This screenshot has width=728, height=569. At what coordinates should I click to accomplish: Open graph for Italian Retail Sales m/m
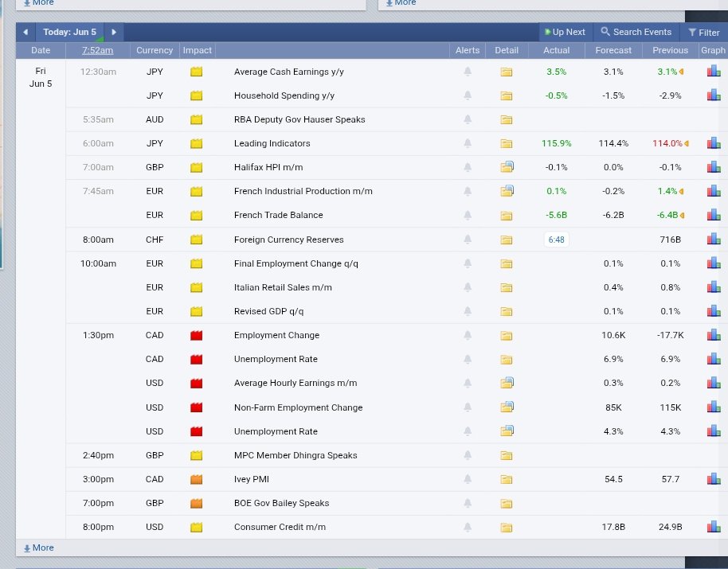point(714,287)
